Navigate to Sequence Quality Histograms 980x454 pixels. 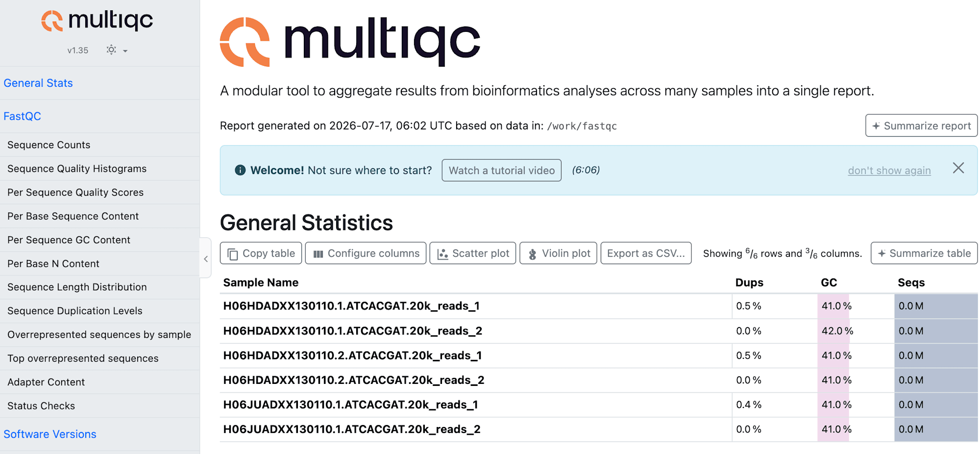(77, 168)
